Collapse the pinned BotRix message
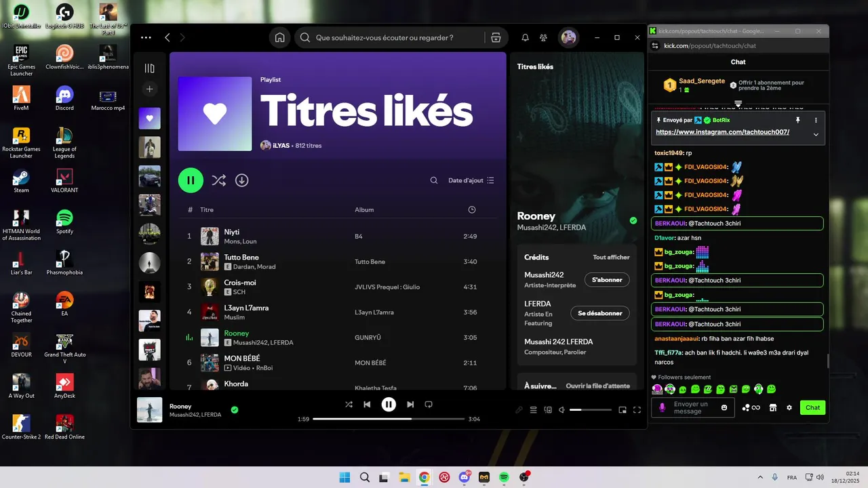This screenshot has width=868, height=488. [816, 134]
